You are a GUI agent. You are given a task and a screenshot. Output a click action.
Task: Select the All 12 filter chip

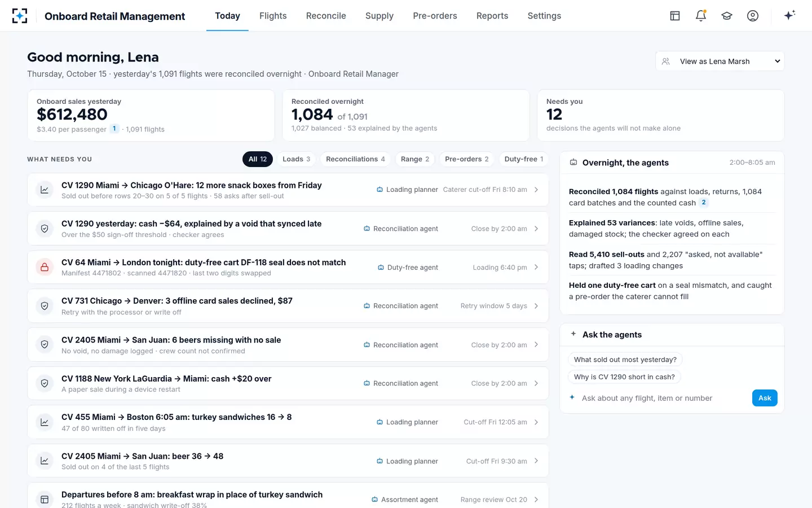tap(258, 159)
